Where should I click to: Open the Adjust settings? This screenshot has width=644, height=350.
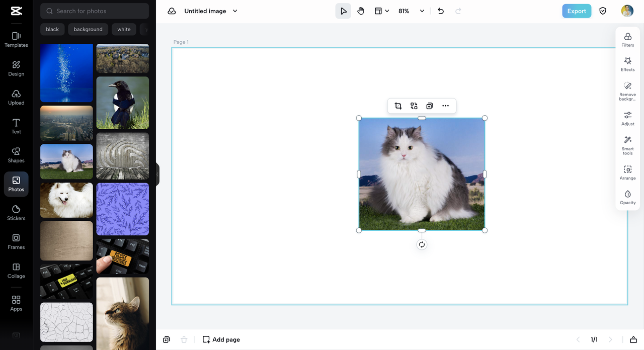[627, 118]
